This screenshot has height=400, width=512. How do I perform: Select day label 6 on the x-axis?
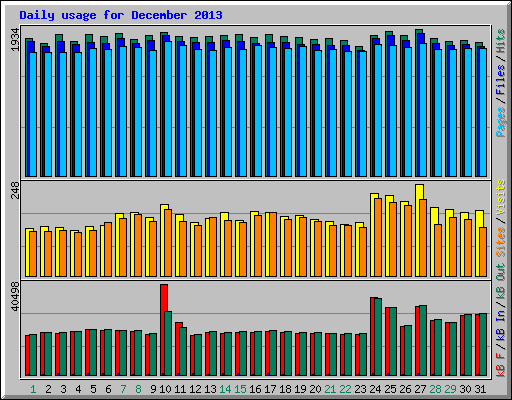(108, 389)
